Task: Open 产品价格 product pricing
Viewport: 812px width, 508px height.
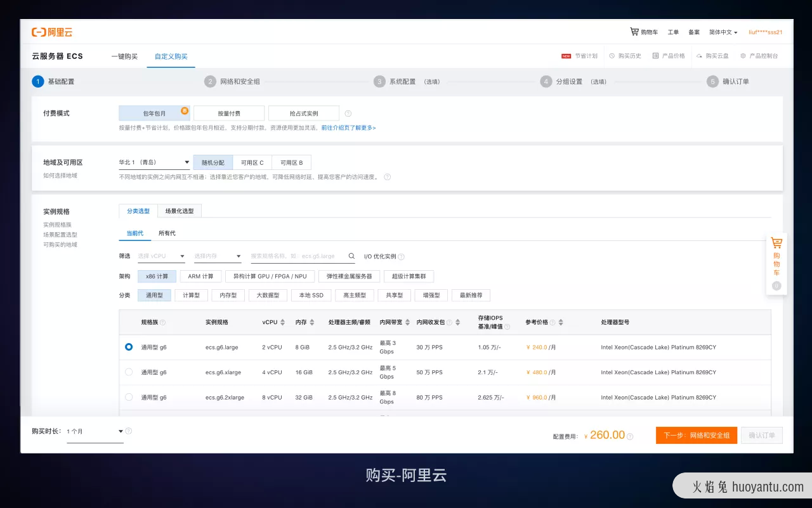Action: [x=669, y=56]
